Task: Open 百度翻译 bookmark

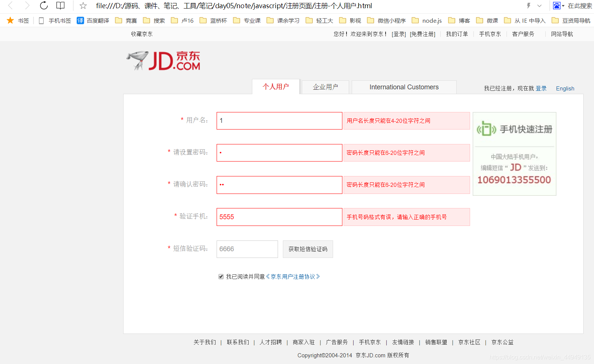Action: (x=93, y=20)
